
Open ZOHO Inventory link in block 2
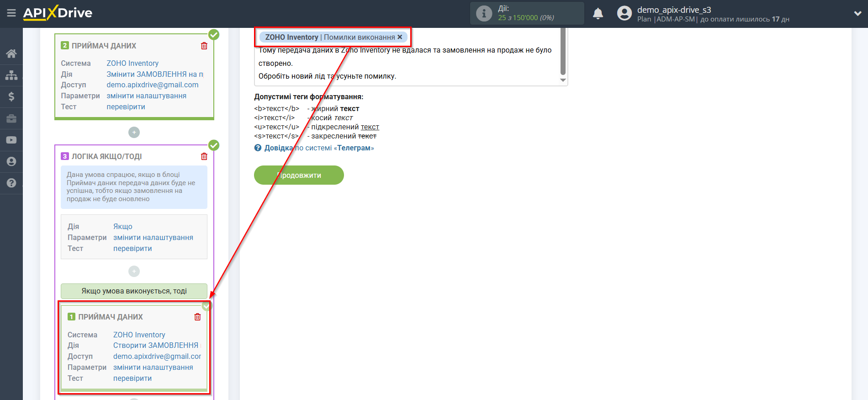click(132, 63)
